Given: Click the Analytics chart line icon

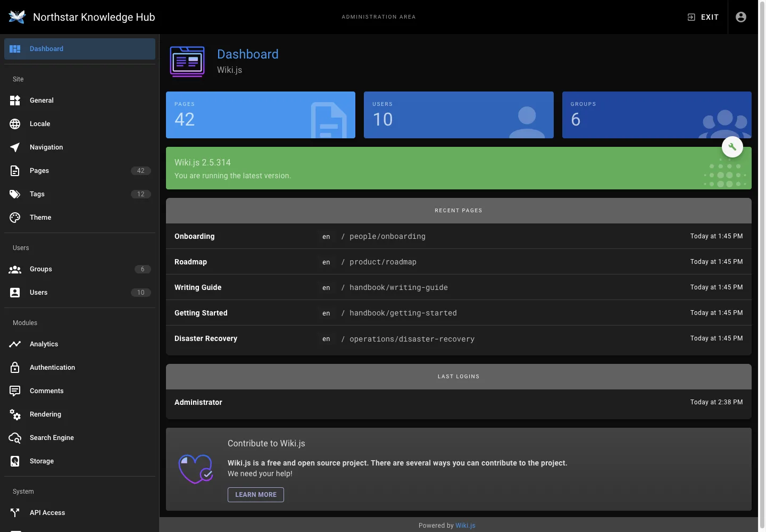Looking at the screenshot, I should [x=15, y=344].
